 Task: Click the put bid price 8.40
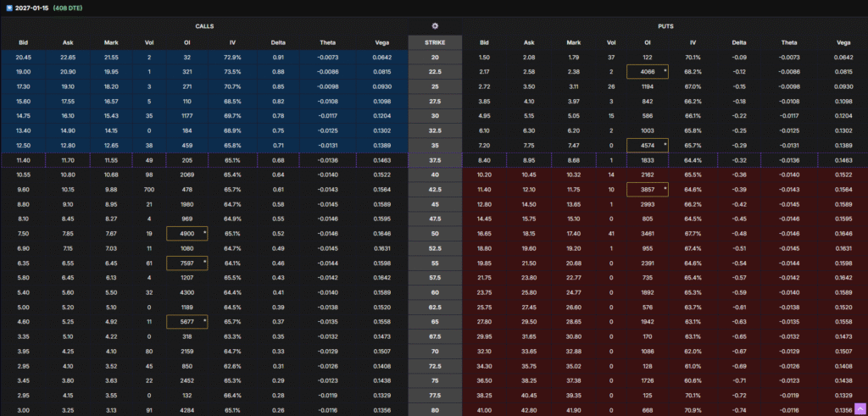[x=484, y=159]
